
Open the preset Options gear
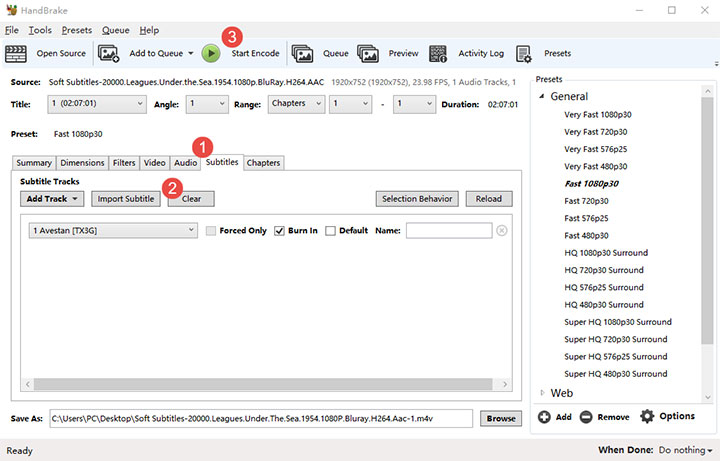coord(647,416)
